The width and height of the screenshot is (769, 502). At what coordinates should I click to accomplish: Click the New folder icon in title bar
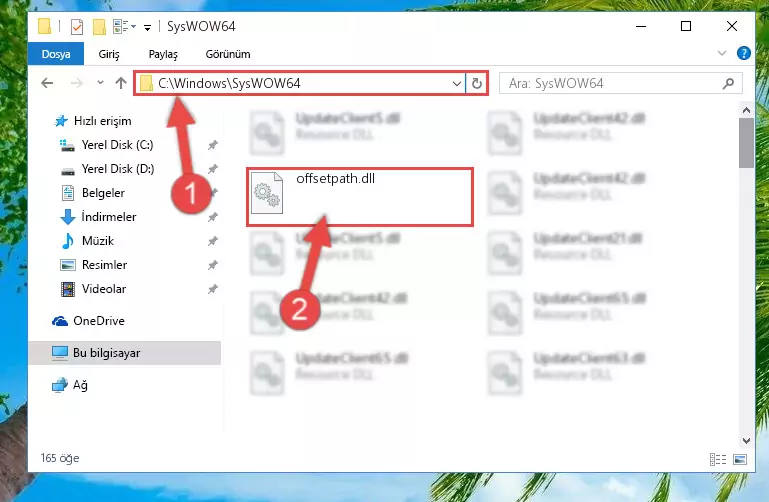pyautogui.click(x=99, y=26)
